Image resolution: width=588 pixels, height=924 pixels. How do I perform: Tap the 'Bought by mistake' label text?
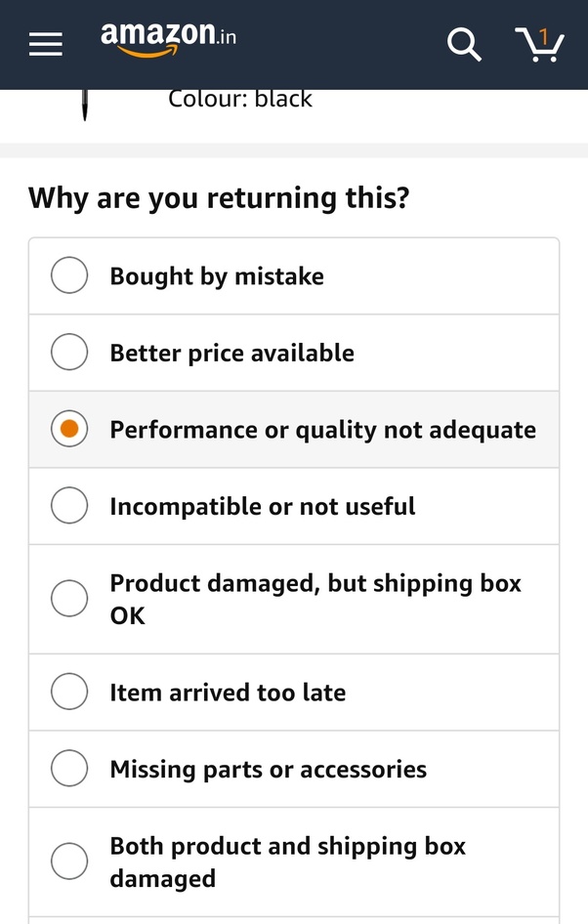217,275
